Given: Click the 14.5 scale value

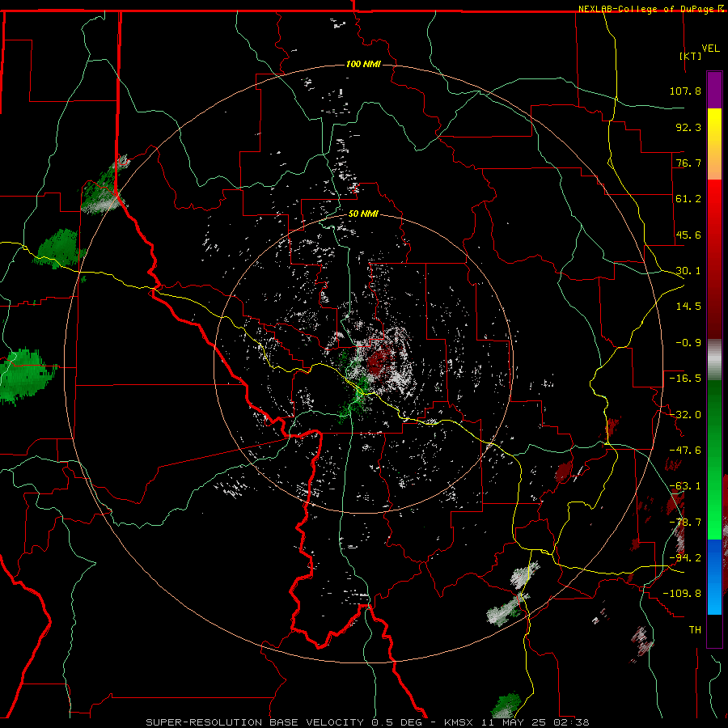Looking at the screenshot, I should click(x=688, y=307).
